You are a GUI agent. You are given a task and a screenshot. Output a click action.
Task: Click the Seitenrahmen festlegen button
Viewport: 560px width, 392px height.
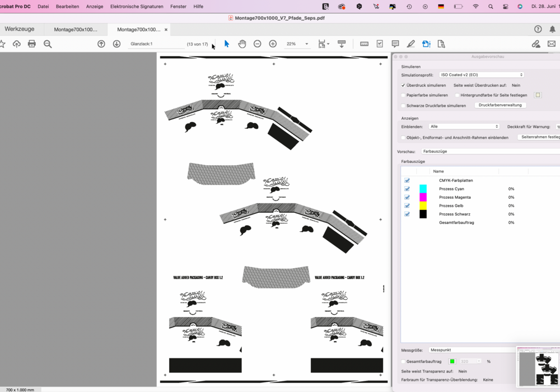pyautogui.click(x=539, y=137)
